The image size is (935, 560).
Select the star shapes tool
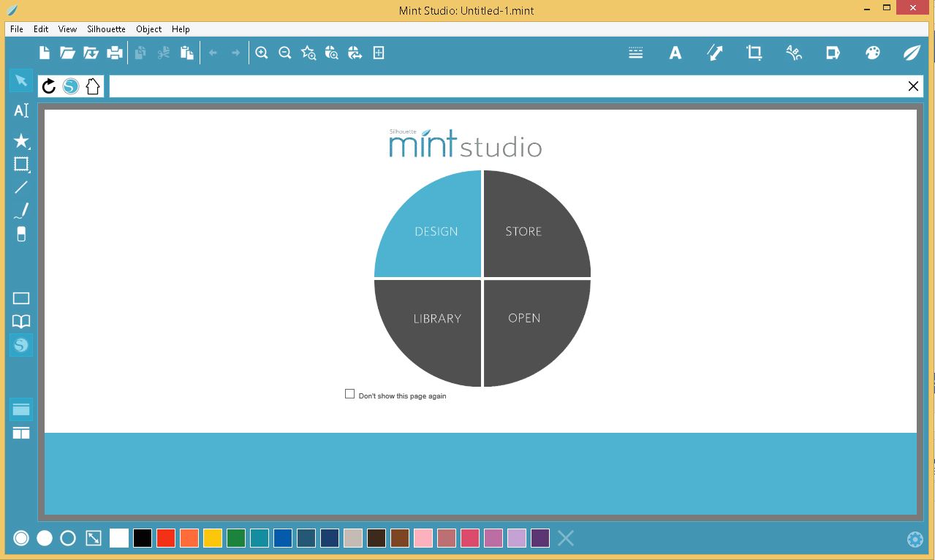(21, 140)
